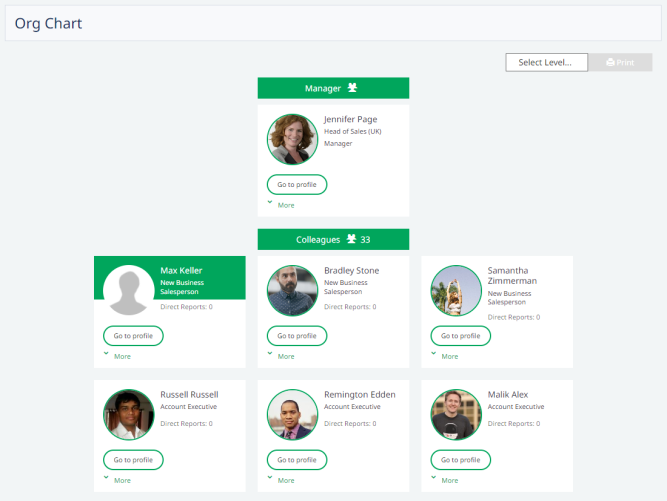Go to Remington Edden's profile

(x=297, y=460)
